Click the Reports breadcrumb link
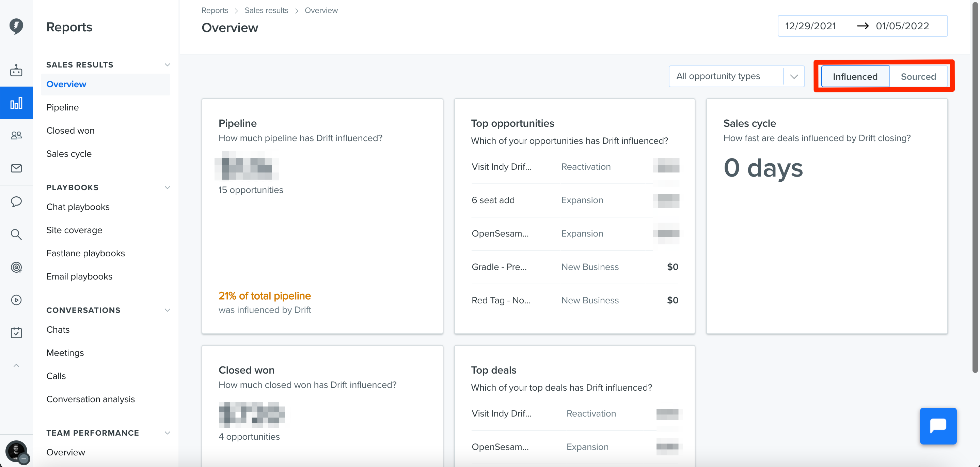 click(x=215, y=10)
